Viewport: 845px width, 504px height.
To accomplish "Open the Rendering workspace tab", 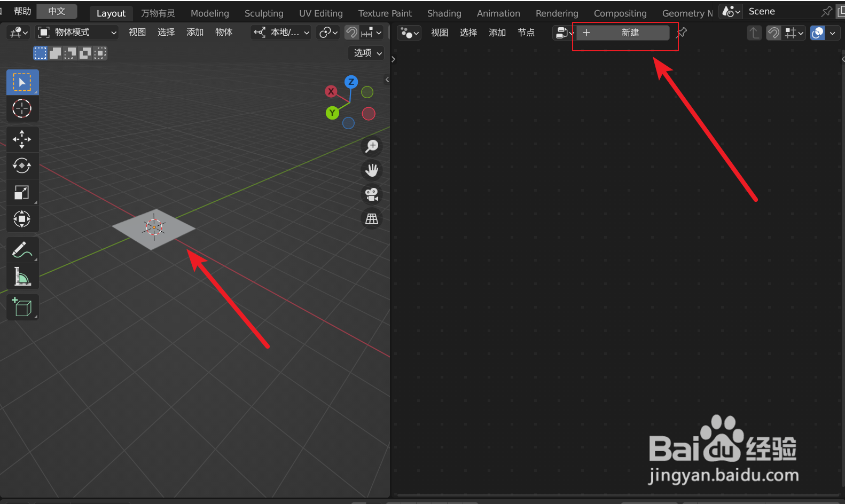I will click(x=557, y=13).
